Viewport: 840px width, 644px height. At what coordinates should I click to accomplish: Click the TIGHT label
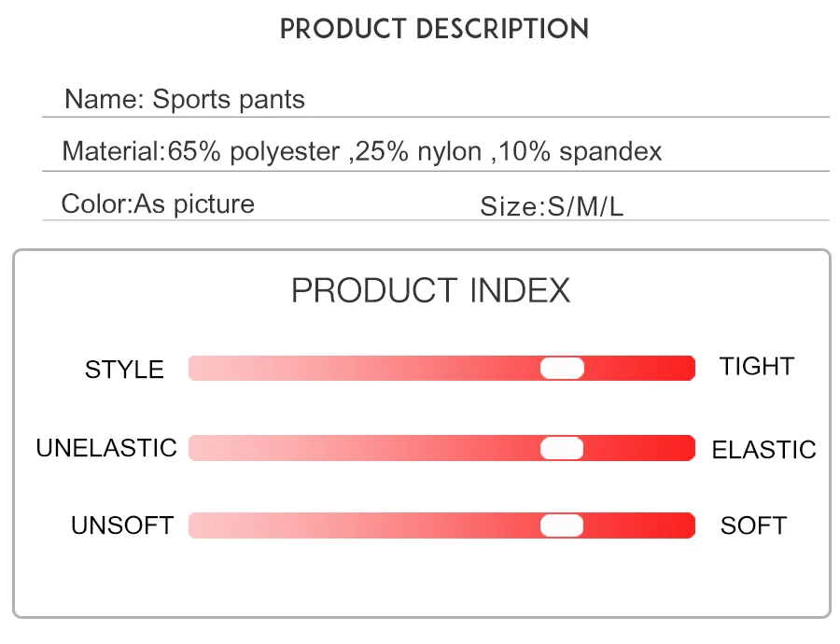pos(756,367)
